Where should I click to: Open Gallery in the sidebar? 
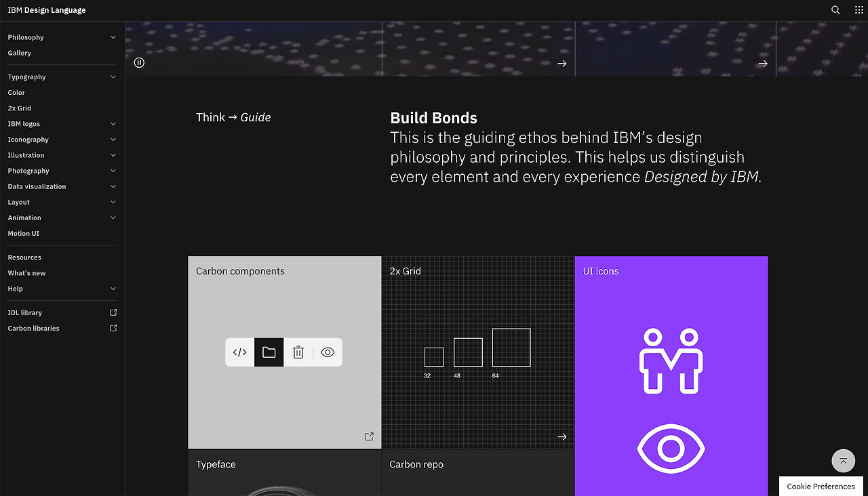click(x=20, y=53)
